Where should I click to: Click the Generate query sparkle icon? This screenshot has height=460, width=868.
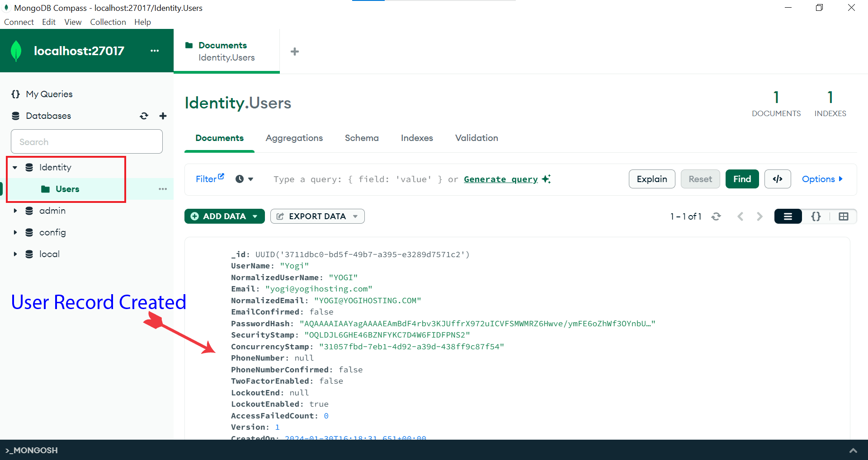coord(546,179)
